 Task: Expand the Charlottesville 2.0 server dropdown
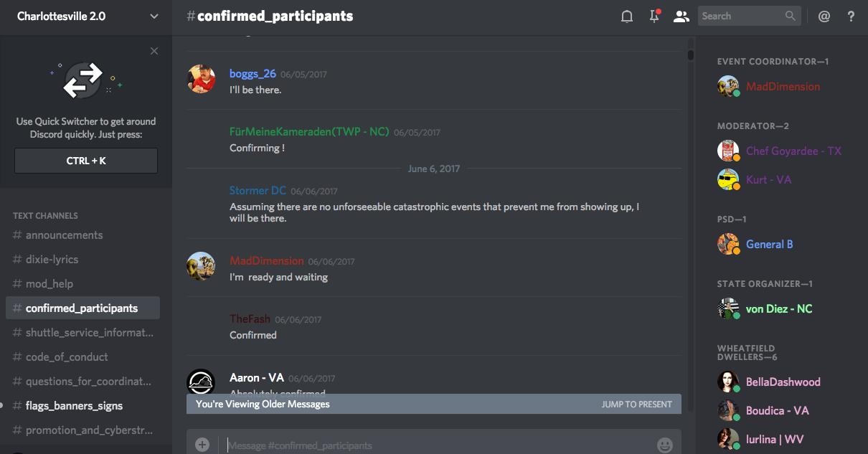coord(154,16)
